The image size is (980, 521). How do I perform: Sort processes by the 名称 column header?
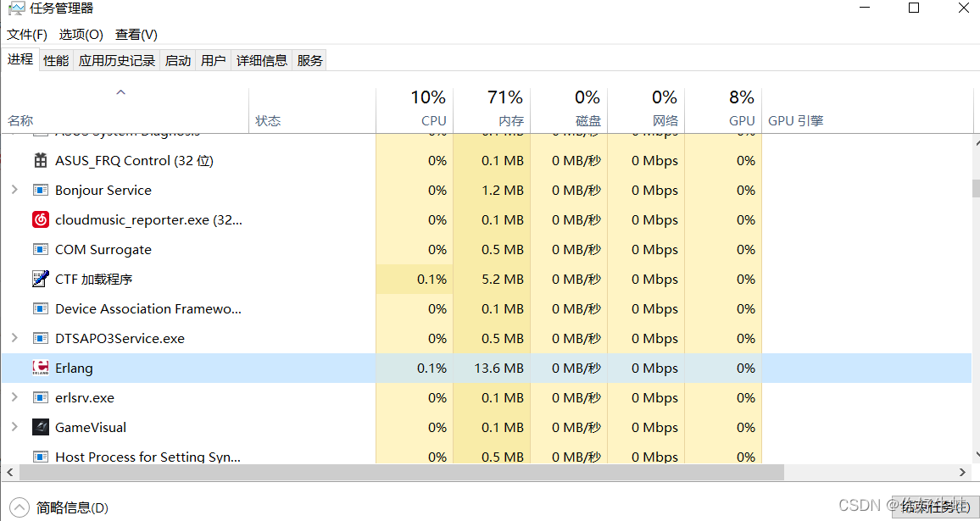click(x=125, y=111)
